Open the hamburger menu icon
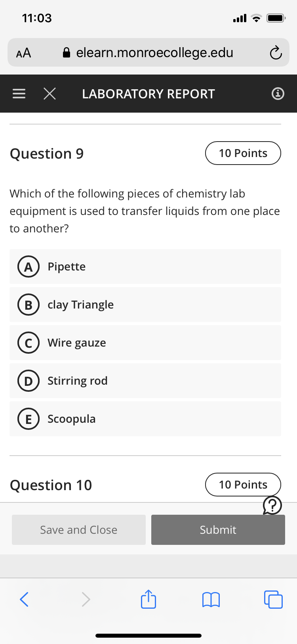The width and height of the screenshot is (297, 644). tap(19, 94)
